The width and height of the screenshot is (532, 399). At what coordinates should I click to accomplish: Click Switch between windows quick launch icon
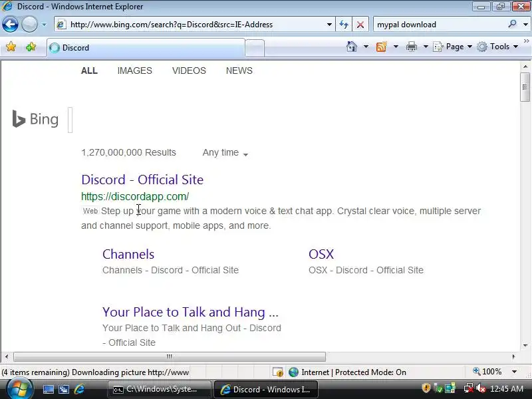pos(64,389)
